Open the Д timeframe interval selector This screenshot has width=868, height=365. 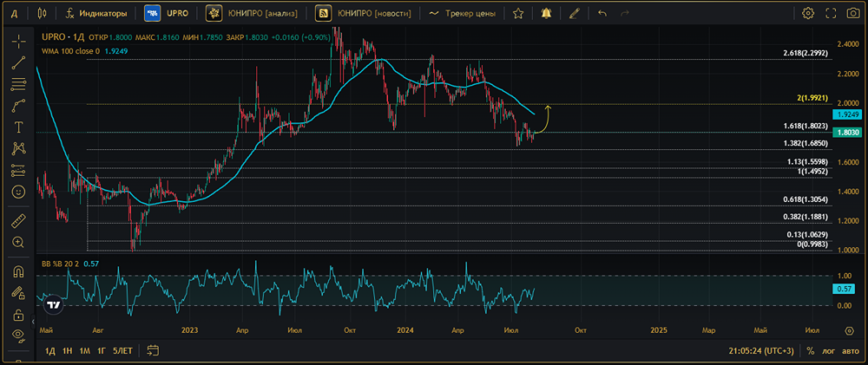click(13, 13)
